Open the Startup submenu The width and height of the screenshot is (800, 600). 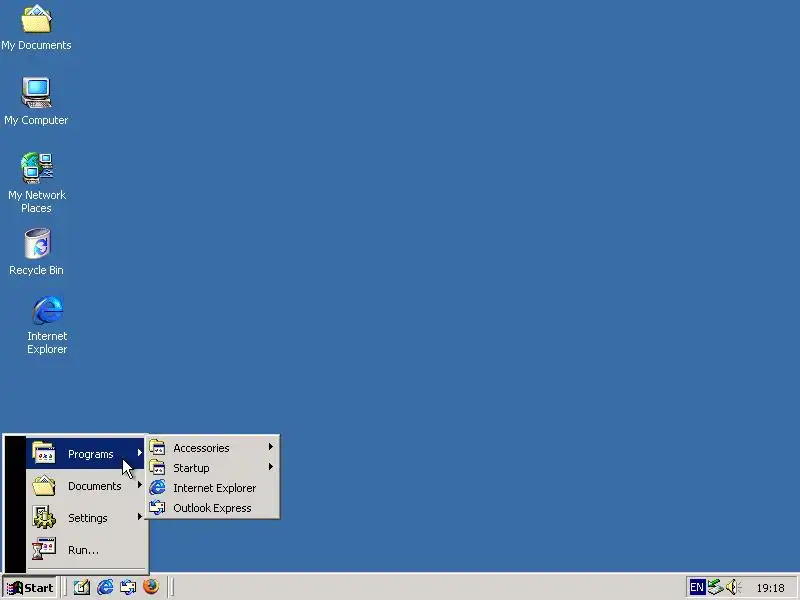(213, 468)
